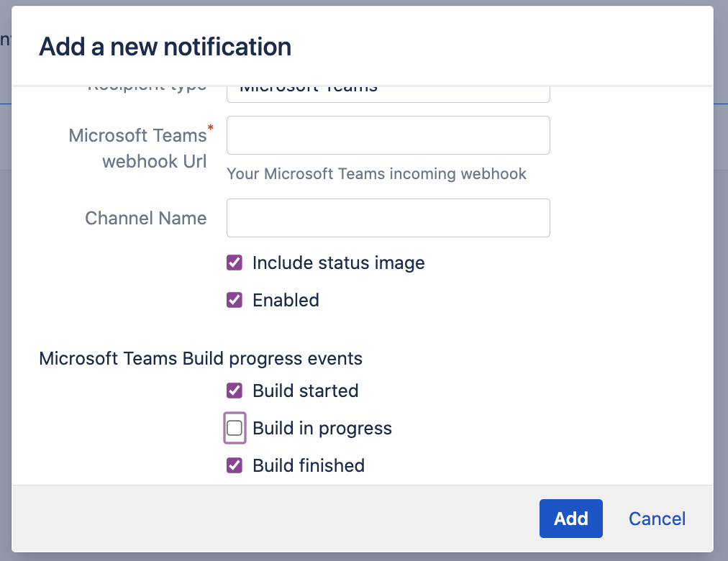Click the 'Enabled' label text
Screen dimensions: 728x561
286,300
